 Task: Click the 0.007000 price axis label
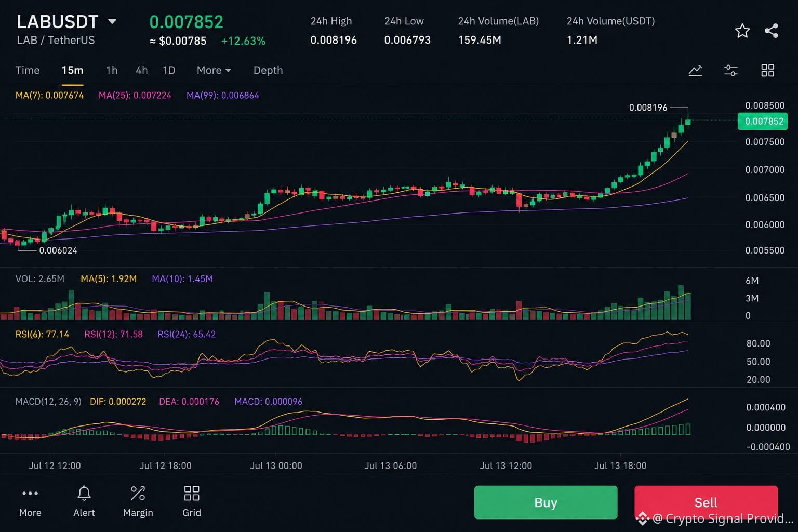(x=765, y=170)
